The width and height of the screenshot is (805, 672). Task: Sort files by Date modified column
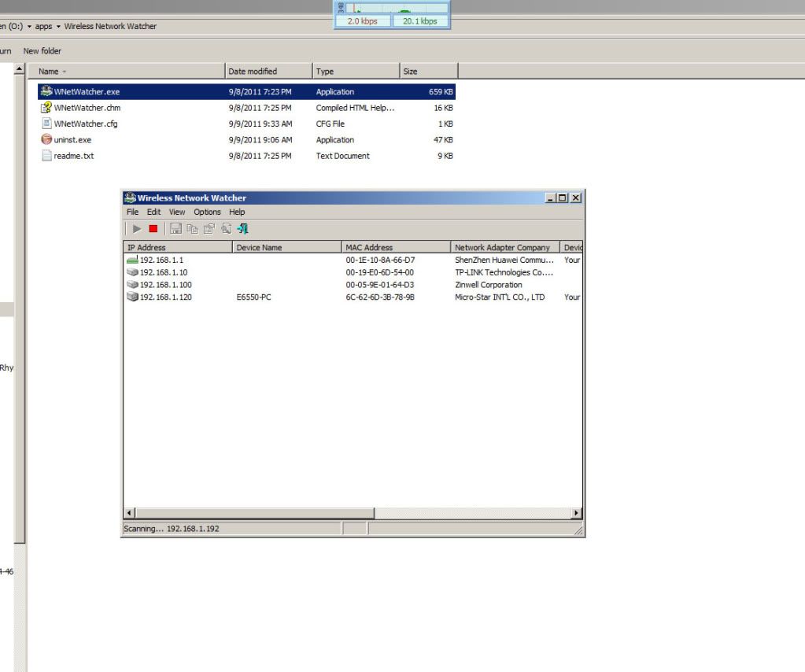pyautogui.click(x=268, y=72)
